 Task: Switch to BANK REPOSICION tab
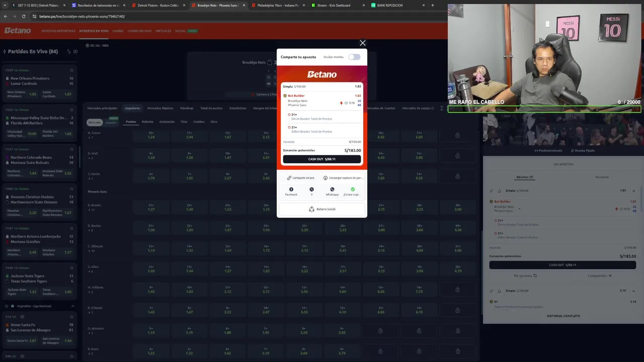pos(395,5)
